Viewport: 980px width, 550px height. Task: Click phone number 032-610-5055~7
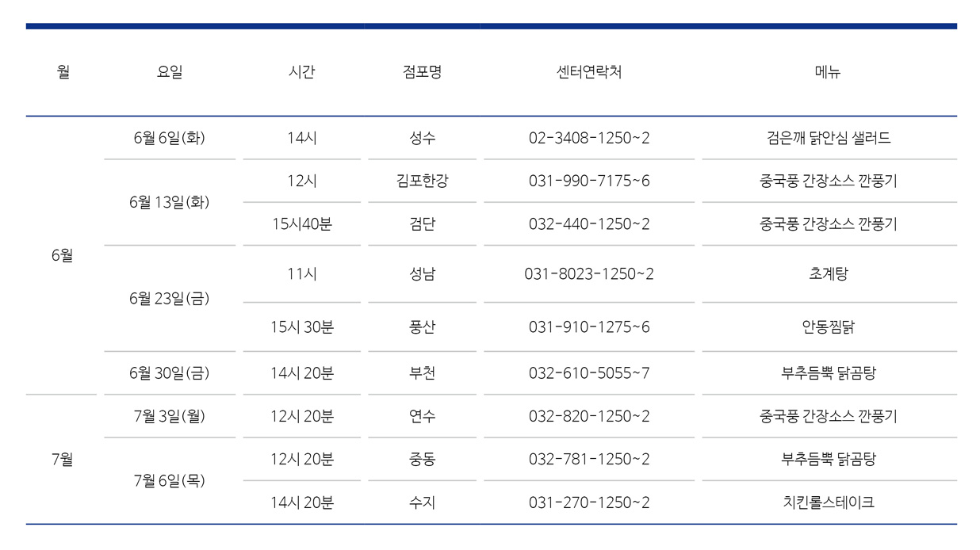pyautogui.click(x=589, y=372)
